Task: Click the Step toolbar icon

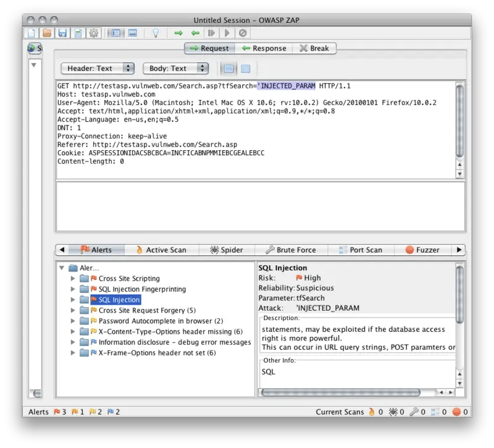Action: point(212,33)
